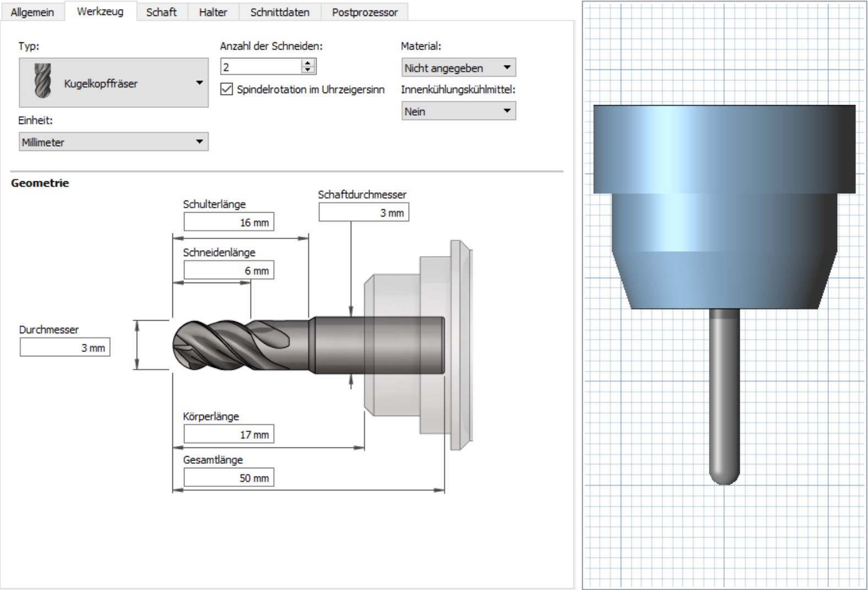This screenshot has width=868, height=590.
Task: Edit the Körperlänge field
Action: tap(229, 435)
